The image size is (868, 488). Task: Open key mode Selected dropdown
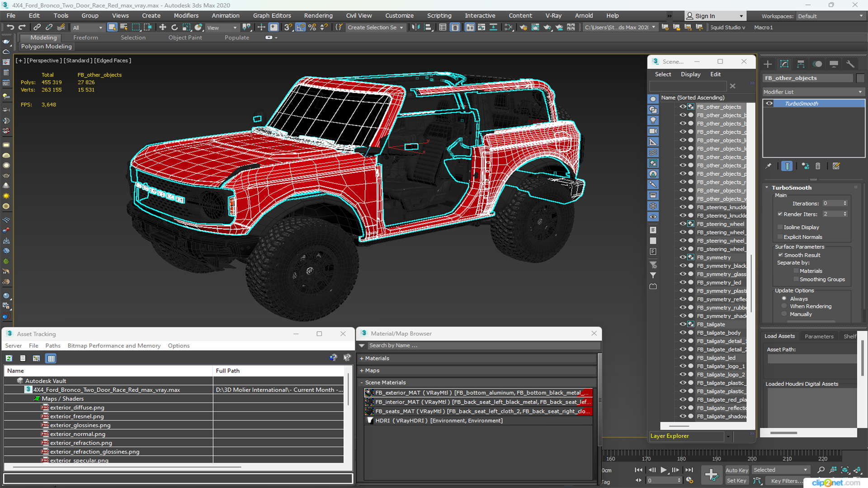pyautogui.click(x=780, y=470)
